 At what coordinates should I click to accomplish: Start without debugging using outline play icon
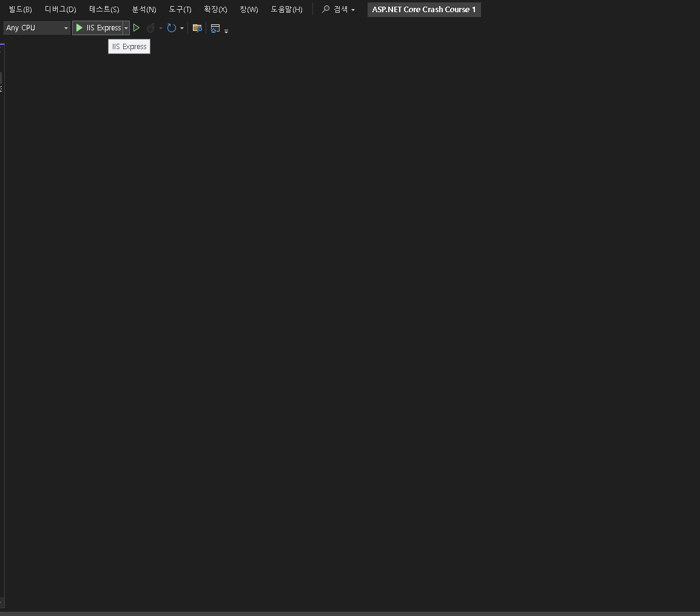[136, 28]
